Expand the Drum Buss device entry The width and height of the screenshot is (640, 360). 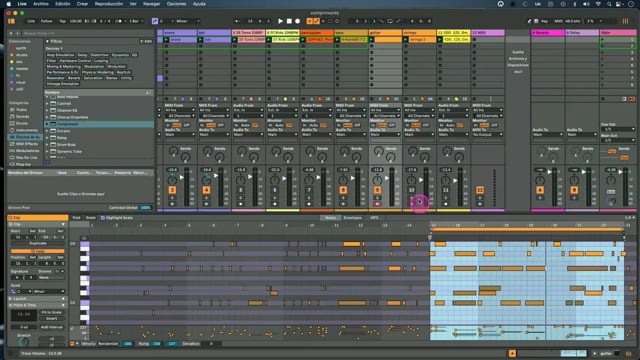tap(47, 144)
